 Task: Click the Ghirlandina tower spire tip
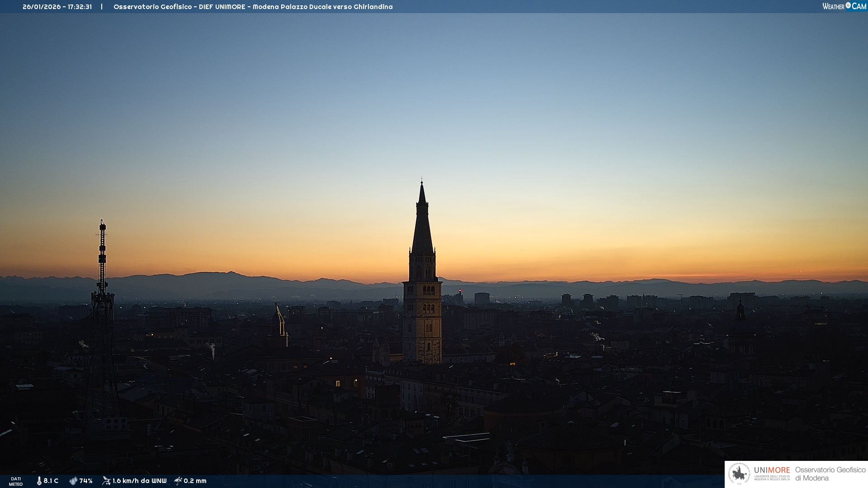click(x=422, y=183)
